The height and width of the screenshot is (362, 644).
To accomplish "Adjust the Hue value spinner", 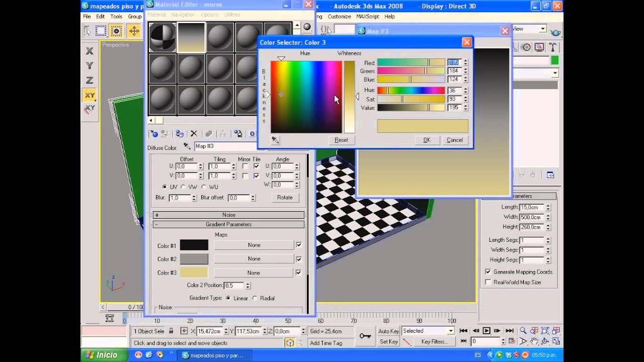I will [465, 90].
